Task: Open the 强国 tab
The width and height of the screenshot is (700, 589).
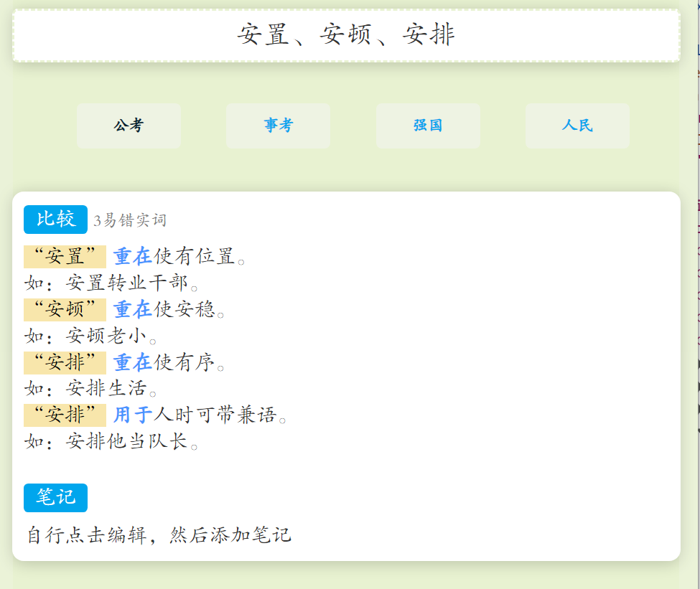Action: (x=428, y=126)
